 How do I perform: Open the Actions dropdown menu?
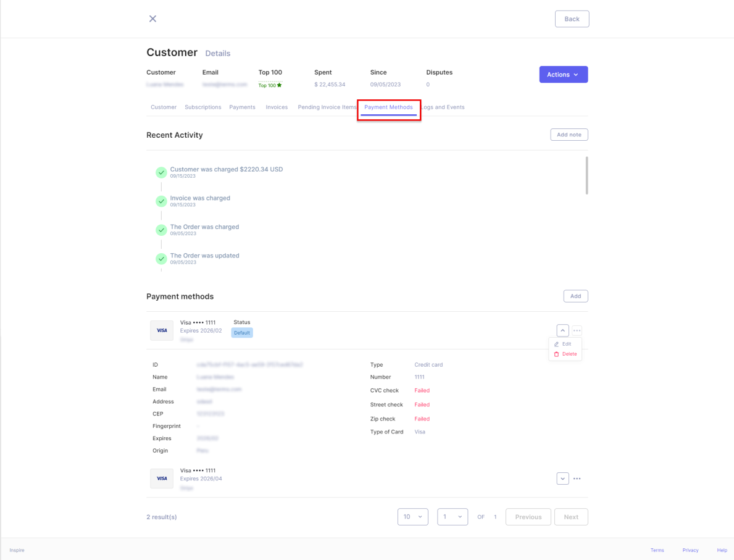point(563,75)
